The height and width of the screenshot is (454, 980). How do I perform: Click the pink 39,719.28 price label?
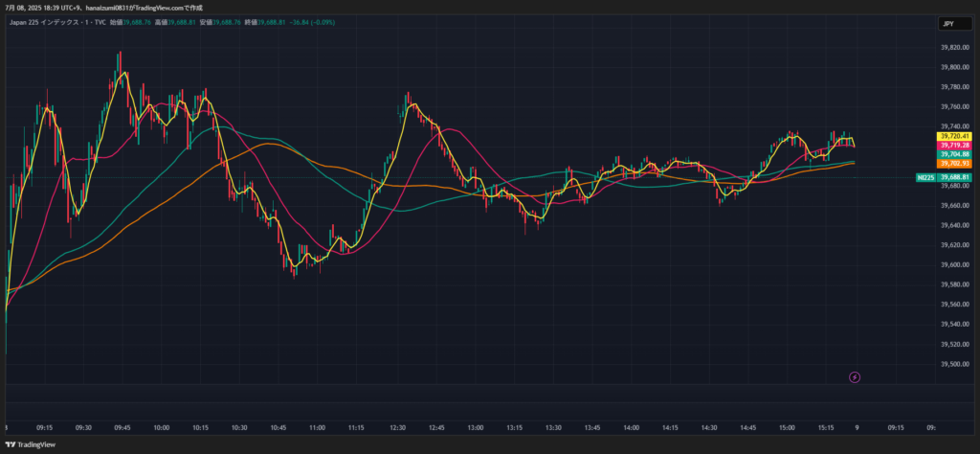[953, 145]
